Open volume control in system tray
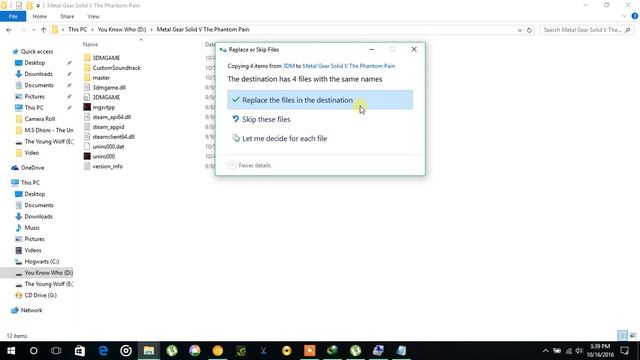 579,351
